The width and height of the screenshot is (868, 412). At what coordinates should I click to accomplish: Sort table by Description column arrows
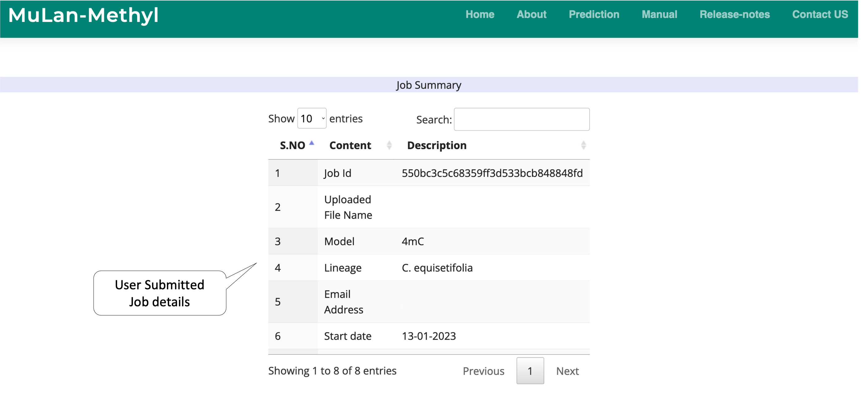(584, 145)
